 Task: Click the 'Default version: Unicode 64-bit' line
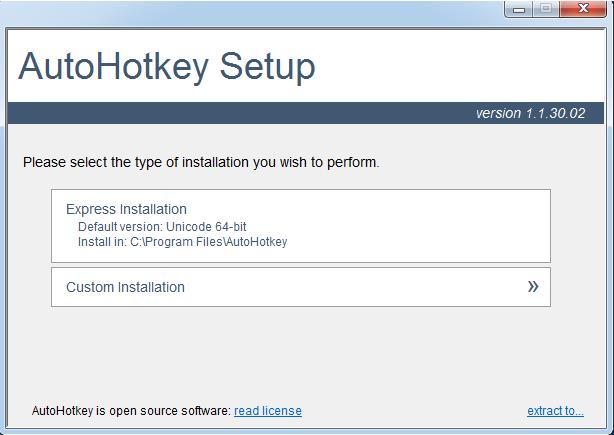(x=162, y=227)
